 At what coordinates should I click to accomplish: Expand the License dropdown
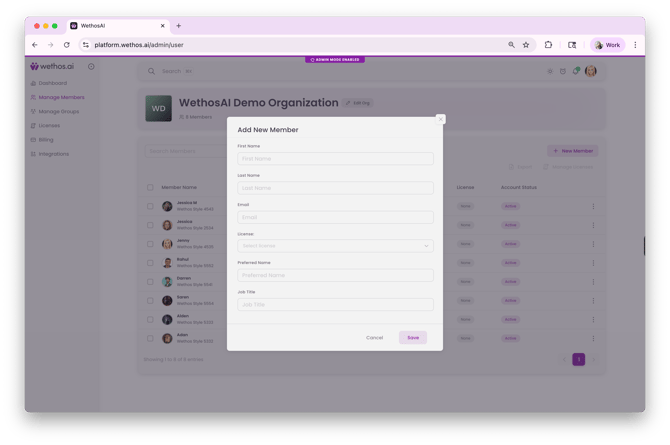(x=335, y=246)
